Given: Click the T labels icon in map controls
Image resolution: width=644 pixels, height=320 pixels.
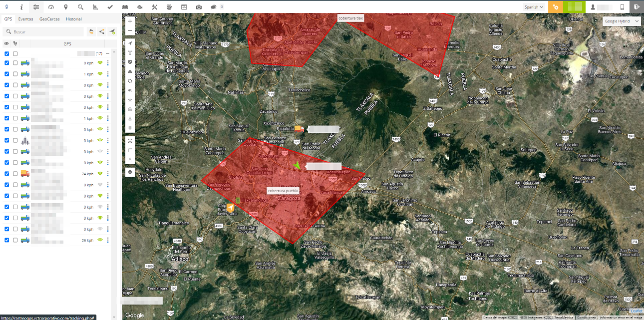Looking at the screenshot, I should 130,52.
